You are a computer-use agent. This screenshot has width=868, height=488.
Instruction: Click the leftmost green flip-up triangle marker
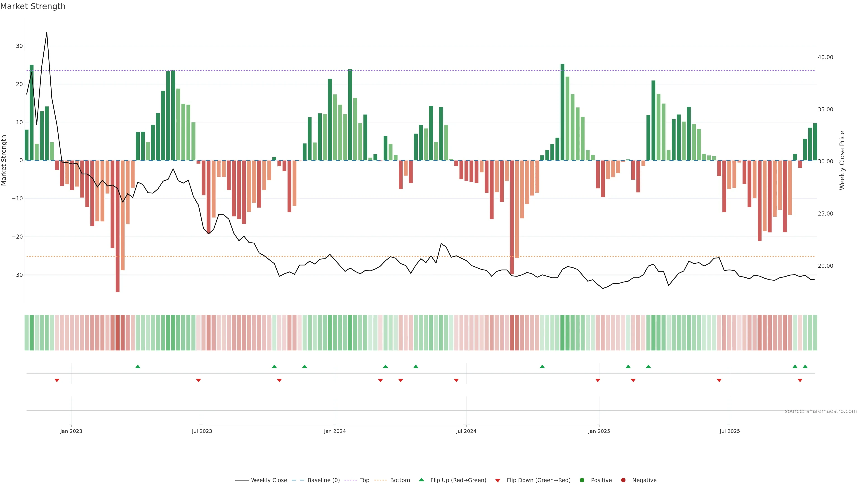(x=137, y=366)
